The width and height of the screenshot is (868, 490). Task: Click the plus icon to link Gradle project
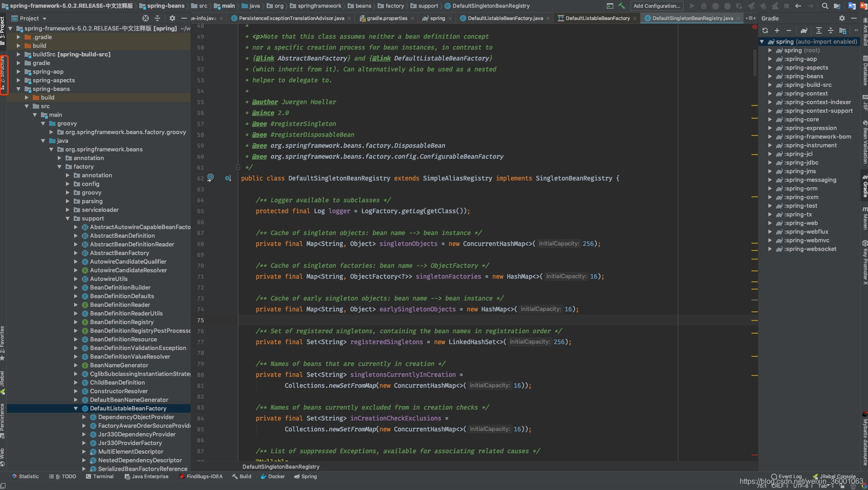coord(777,30)
